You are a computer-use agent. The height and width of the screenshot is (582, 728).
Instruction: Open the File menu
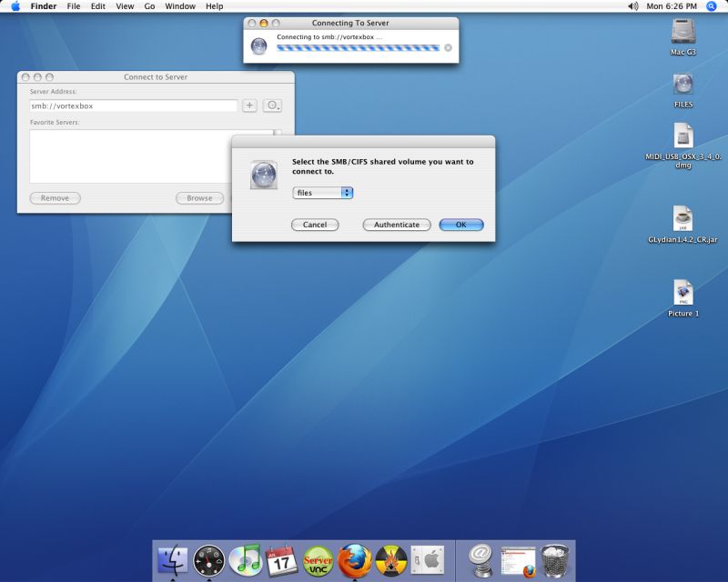pos(74,6)
